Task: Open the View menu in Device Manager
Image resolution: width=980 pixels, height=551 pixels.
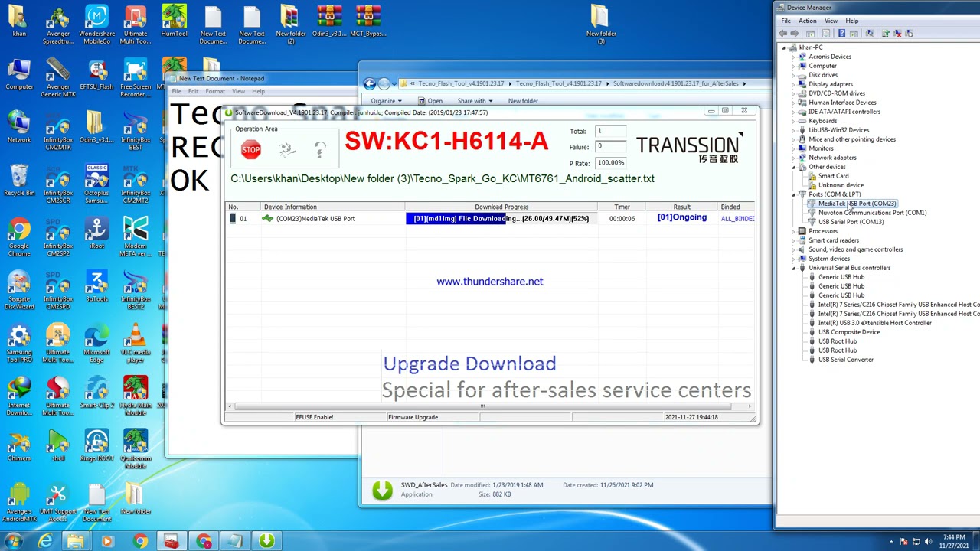Action: pos(831,21)
